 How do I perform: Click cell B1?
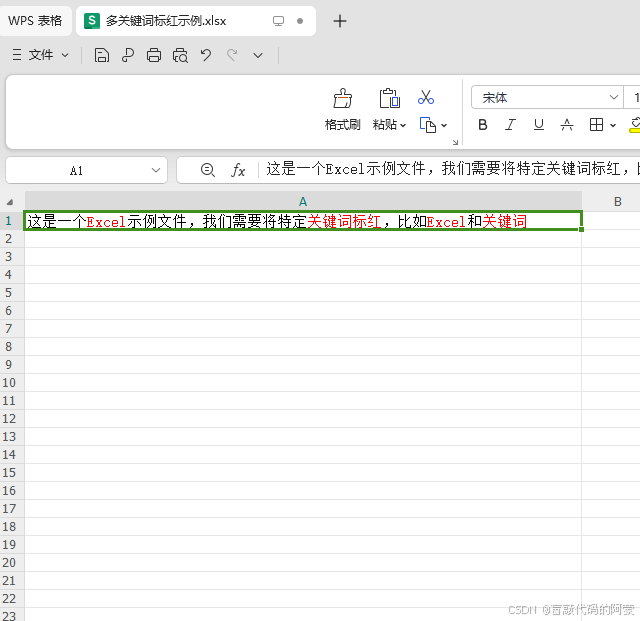point(611,221)
